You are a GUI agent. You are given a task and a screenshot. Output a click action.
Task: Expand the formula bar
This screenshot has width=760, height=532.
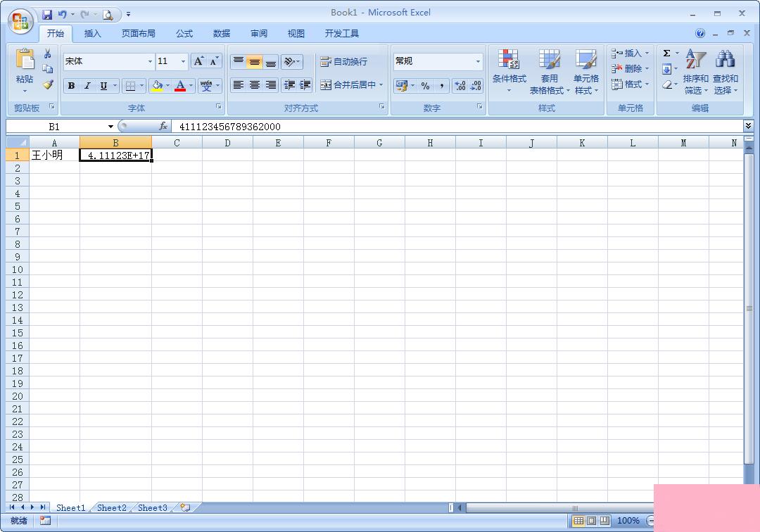pos(748,126)
